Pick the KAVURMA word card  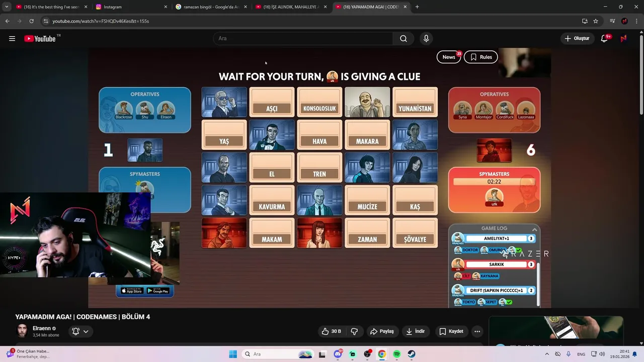pyautogui.click(x=272, y=201)
